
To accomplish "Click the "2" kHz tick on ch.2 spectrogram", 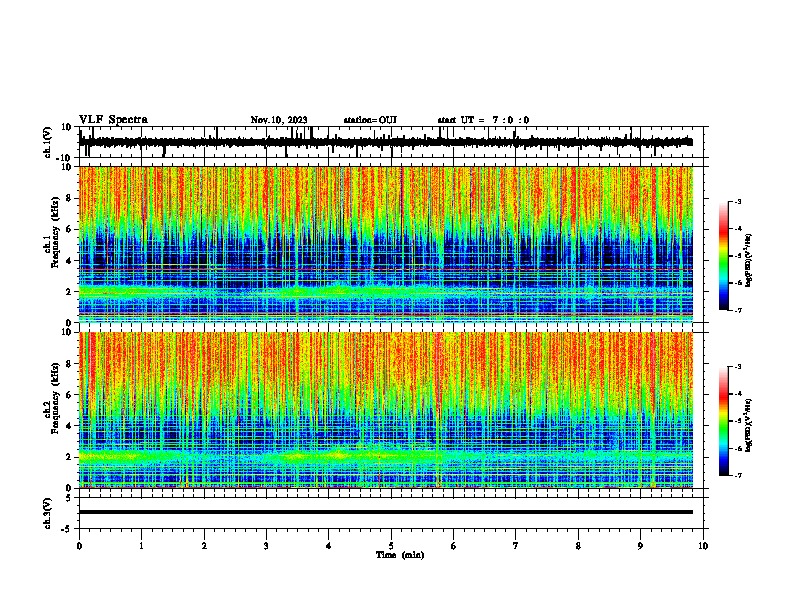I will coord(69,457).
